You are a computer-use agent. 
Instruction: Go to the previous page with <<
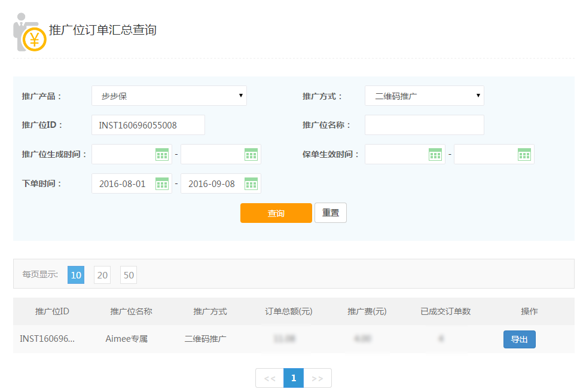click(270, 378)
